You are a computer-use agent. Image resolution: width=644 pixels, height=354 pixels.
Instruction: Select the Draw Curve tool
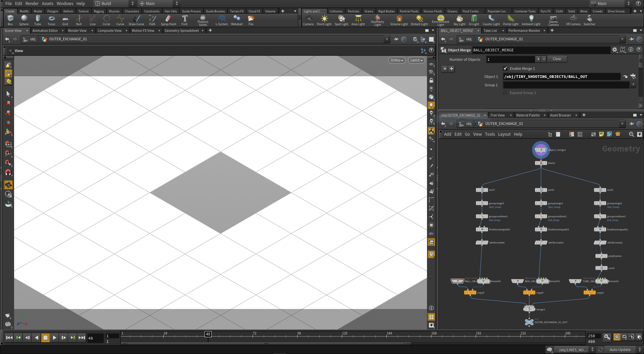136,20
